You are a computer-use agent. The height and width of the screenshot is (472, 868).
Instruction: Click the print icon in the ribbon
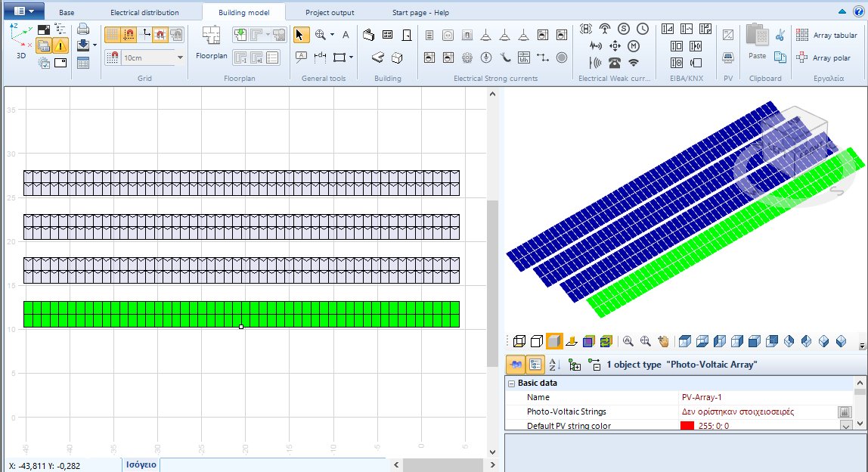83,30
